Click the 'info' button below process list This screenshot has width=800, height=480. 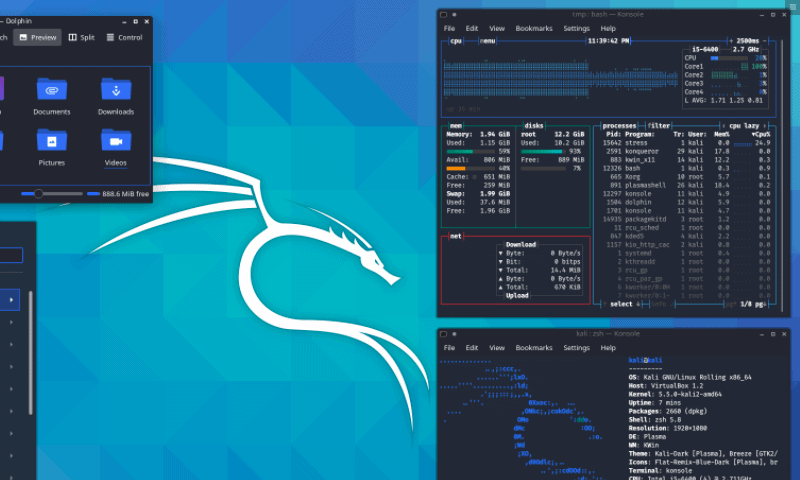pos(659,304)
